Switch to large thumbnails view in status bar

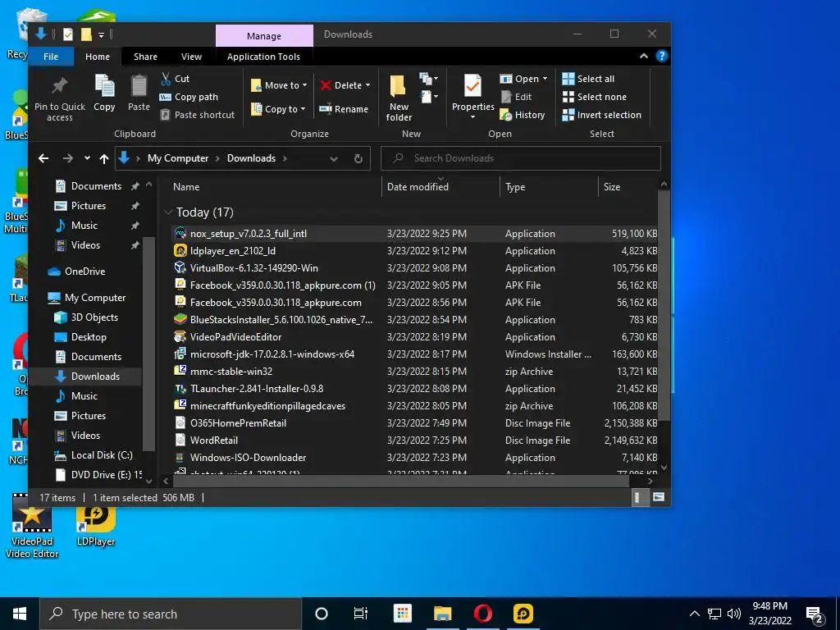659,497
